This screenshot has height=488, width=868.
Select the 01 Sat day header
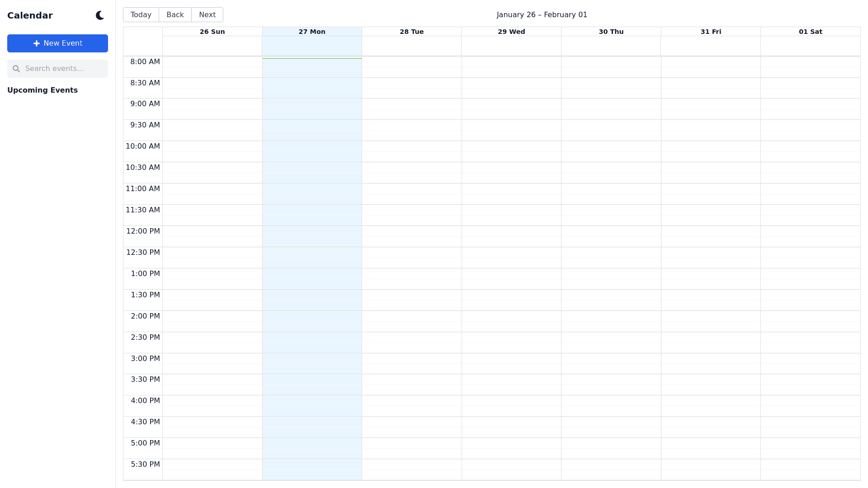[810, 32]
